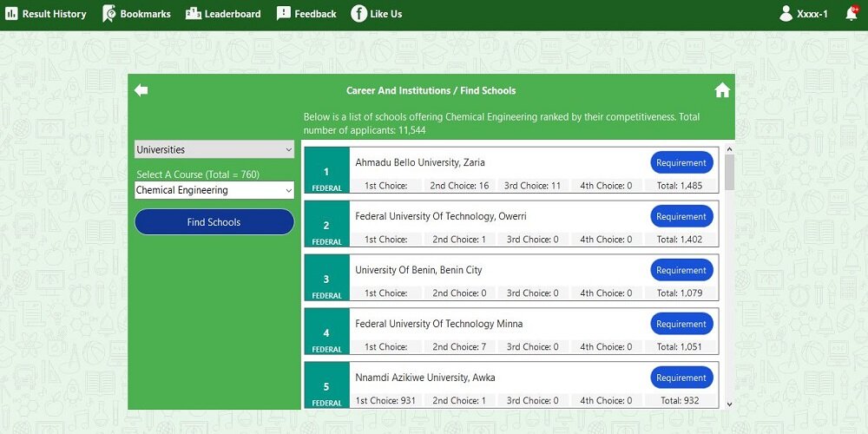Click the Total: 932 value
Viewport: 868px width, 434px height.
pyautogui.click(x=680, y=400)
